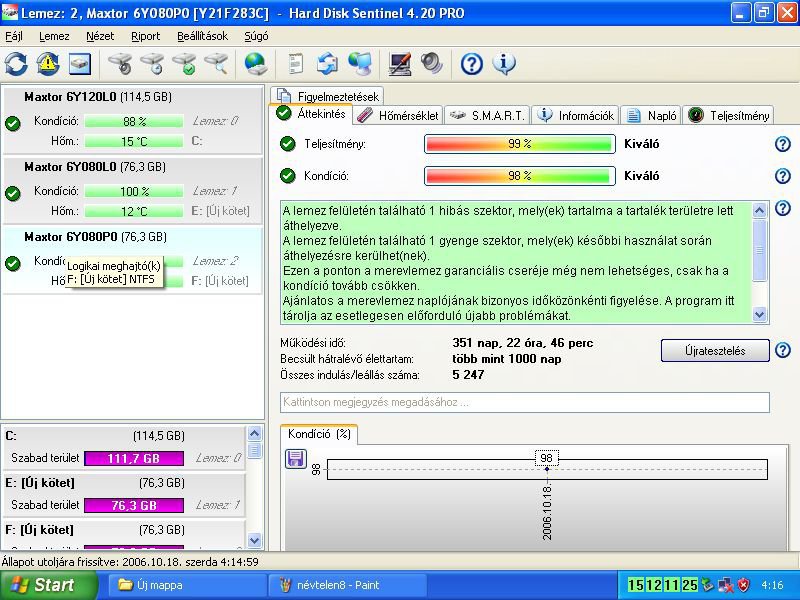Click the Windows Start button
This screenshot has width=800, height=600.
coord(48,585)
